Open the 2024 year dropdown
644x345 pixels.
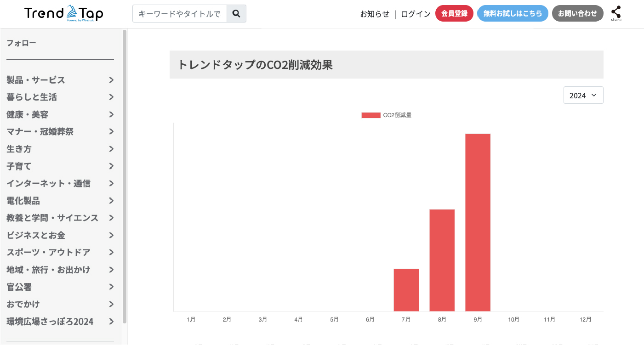tap(583, 95)
